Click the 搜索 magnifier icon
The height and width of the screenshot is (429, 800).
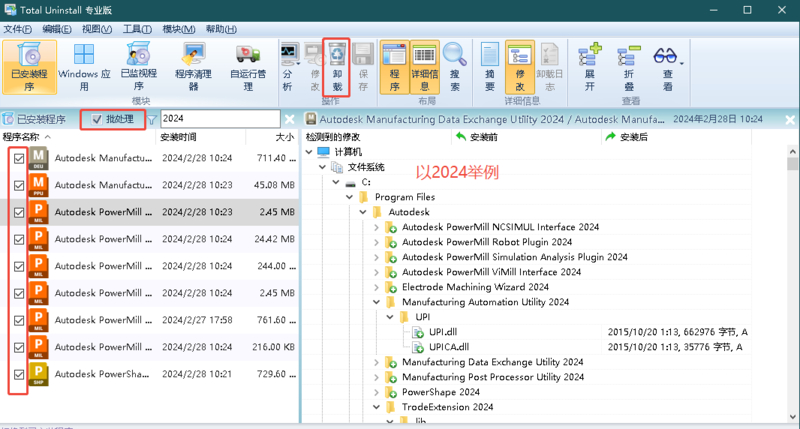[455, 66]
